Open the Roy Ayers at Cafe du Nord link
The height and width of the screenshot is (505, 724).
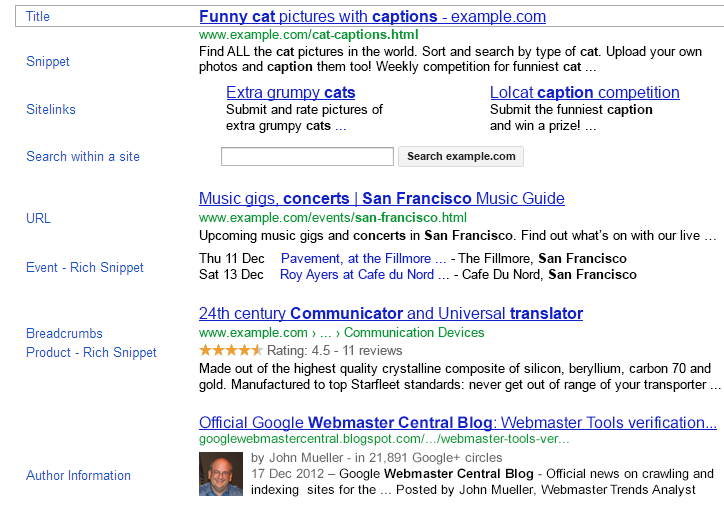pos(357,274)
